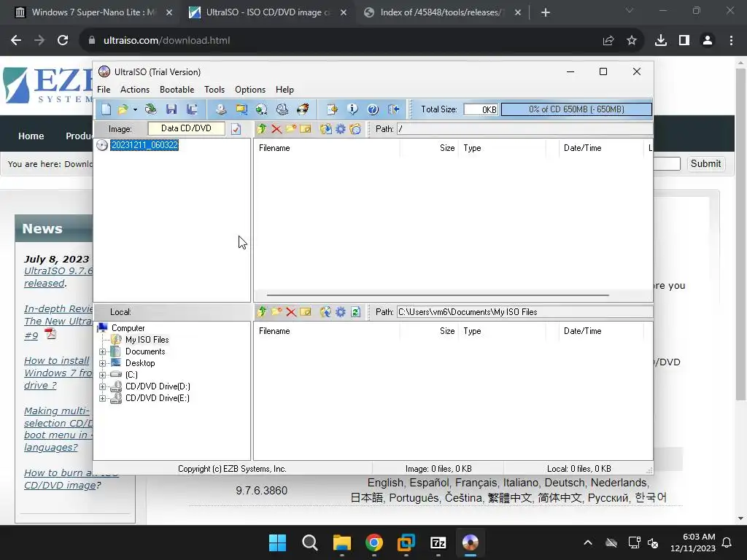Click the Add Files toolbar icon
This screenshot has height=560, width=747.
pos(332,109)
